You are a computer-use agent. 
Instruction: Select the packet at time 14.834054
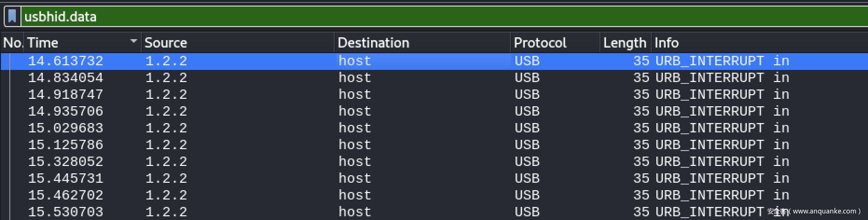[x=66, y=78]
